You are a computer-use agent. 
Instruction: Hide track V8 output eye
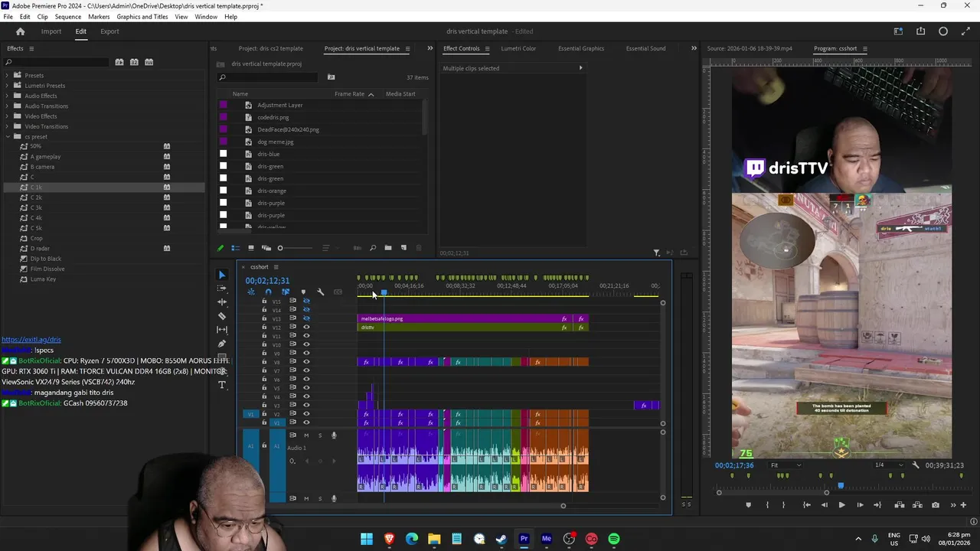306,361
